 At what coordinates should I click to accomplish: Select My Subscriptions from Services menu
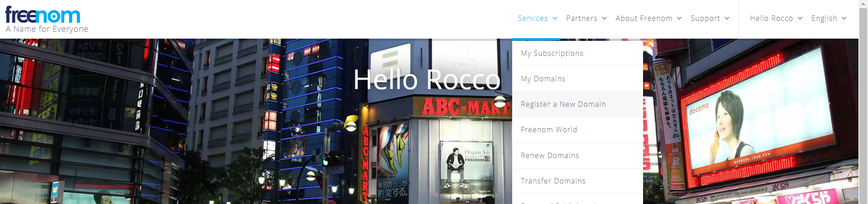(x=578, y=53)
